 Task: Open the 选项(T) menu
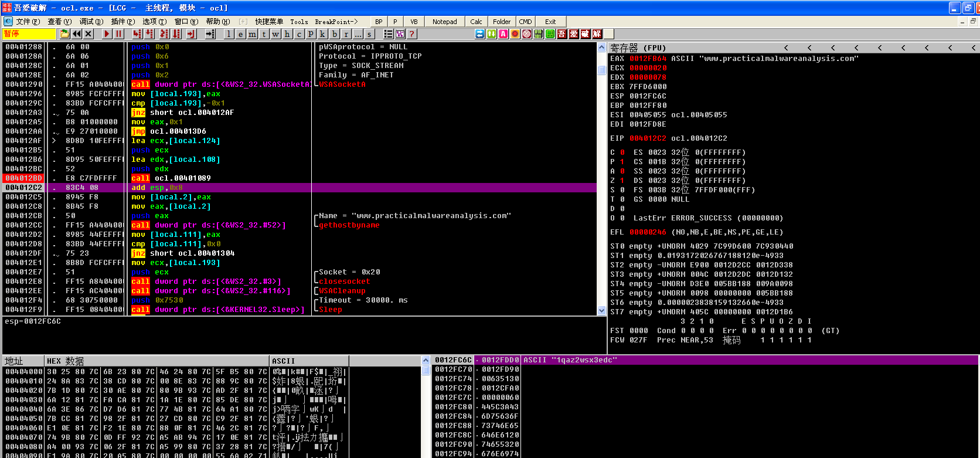(x=155, y=22)
